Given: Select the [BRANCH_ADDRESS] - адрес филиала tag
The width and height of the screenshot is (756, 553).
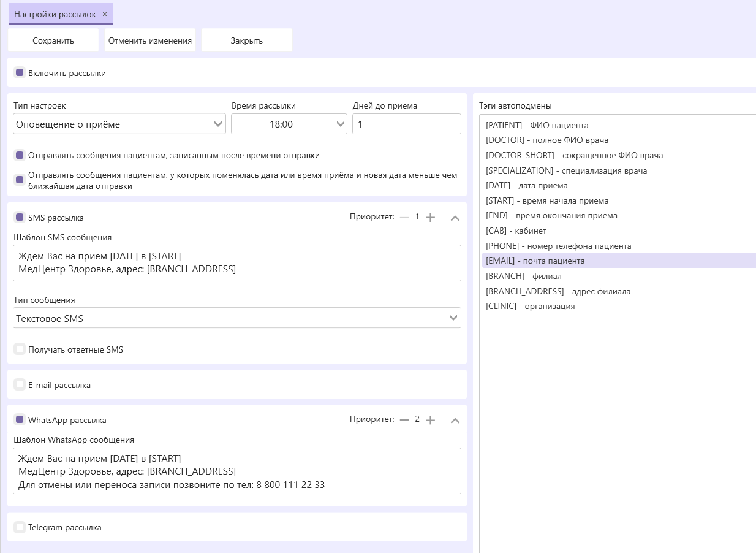Looking at the screenshot, I should pos(619,291).
